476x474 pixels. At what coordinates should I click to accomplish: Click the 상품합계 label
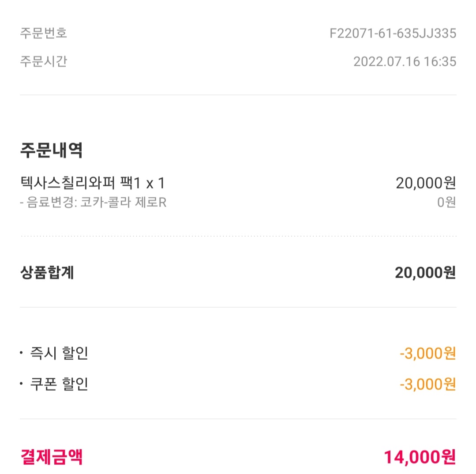[47, 273]
